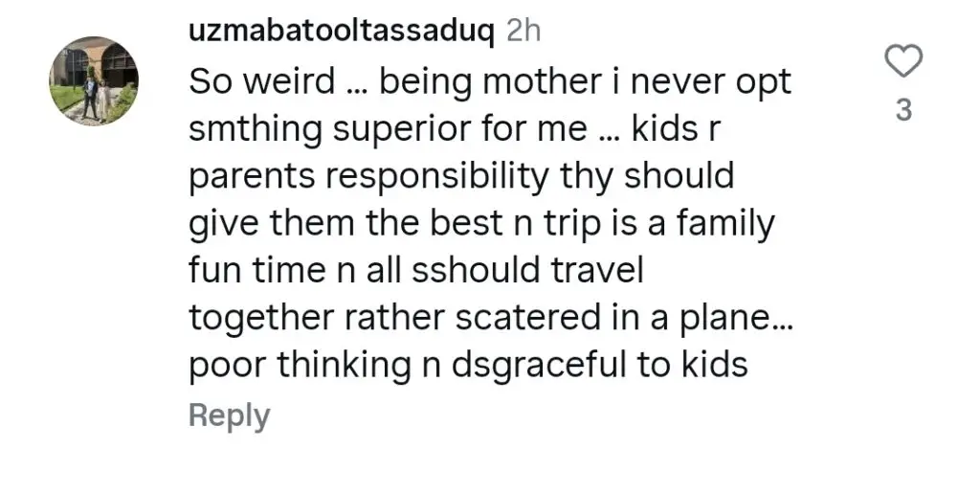The width and height of the screenshot is (980, 494).
Task: Click the word "plane..." in the comment
Action: [x=736, y=320]
